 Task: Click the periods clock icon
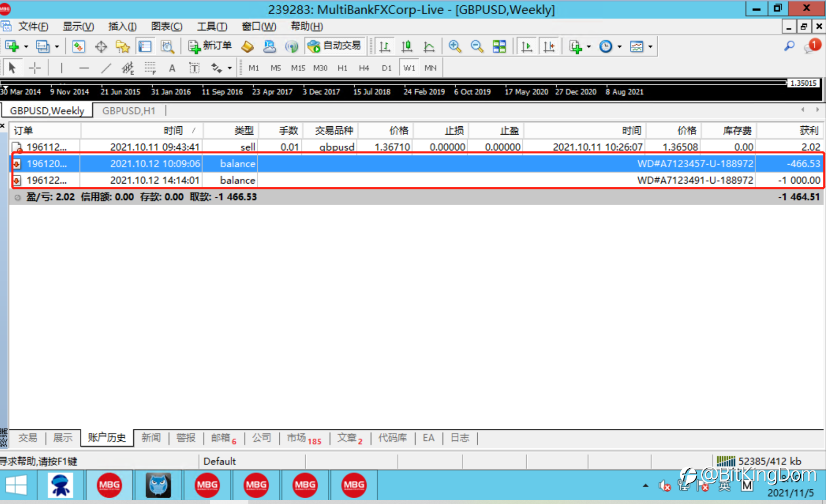point(606,46)
